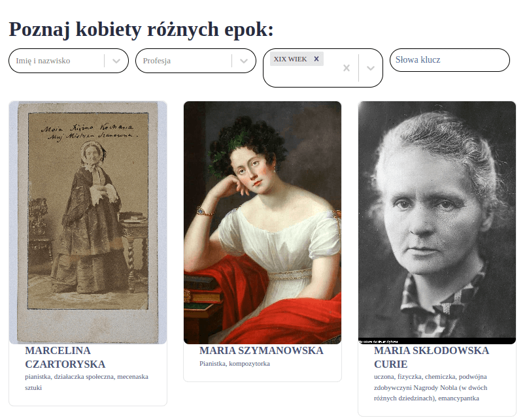Open Marcelina Czartoryska's photo card
This screenshot has width=527, height=420.
tap(88, 222)
